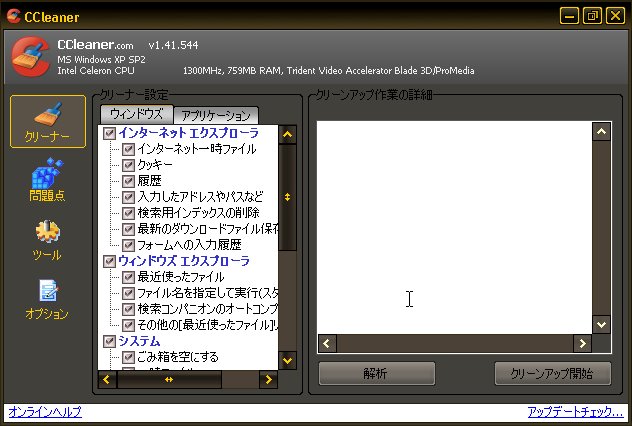The width and height of the screenshot is (632, 426).
Task: Close the CCleaner window
Action: pos(615,16)
